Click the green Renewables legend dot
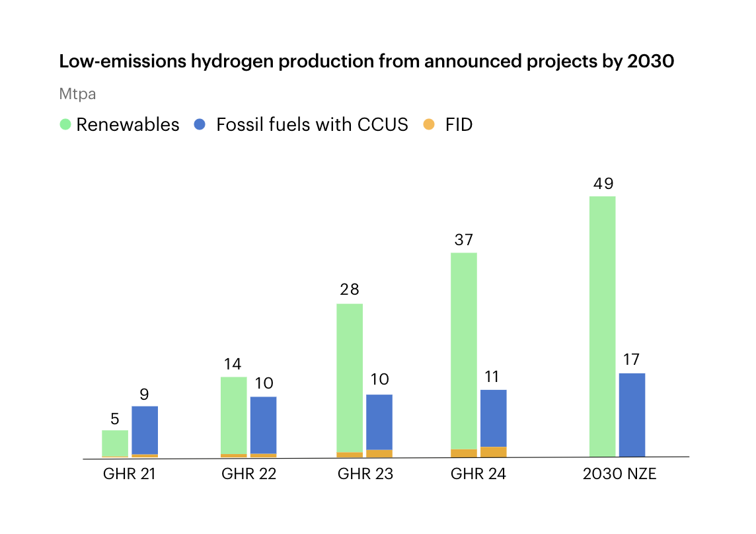The height and width of the screenshot is (534, 756). point(65,124)
